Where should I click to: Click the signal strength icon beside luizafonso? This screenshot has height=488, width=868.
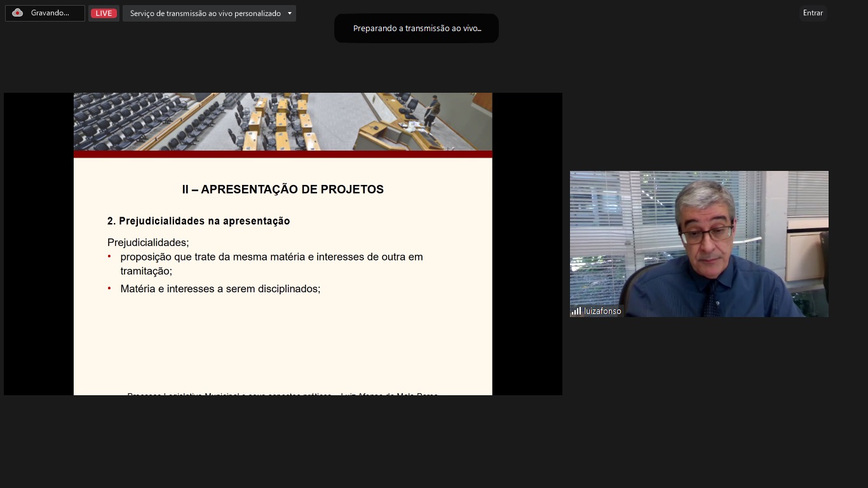[576, 311]
